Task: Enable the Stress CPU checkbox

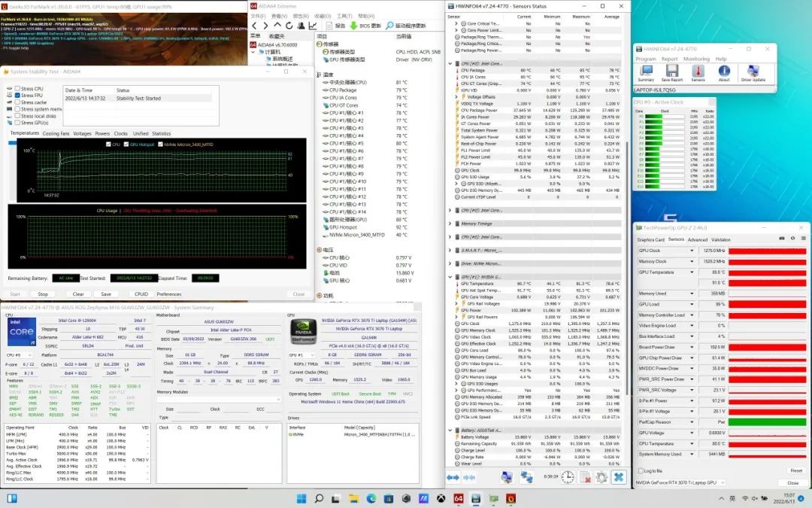Action: tap(18, 89)
